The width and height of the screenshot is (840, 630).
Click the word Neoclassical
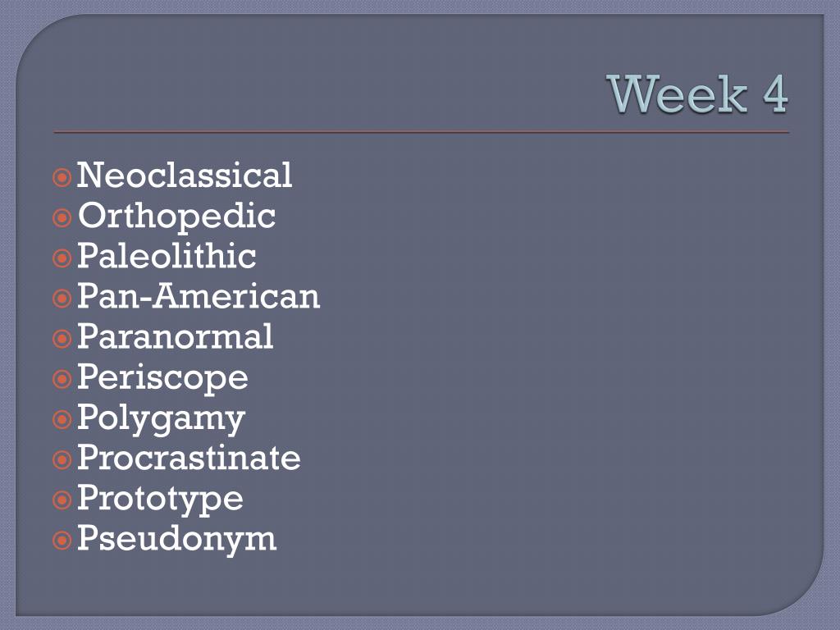[185, 175]
